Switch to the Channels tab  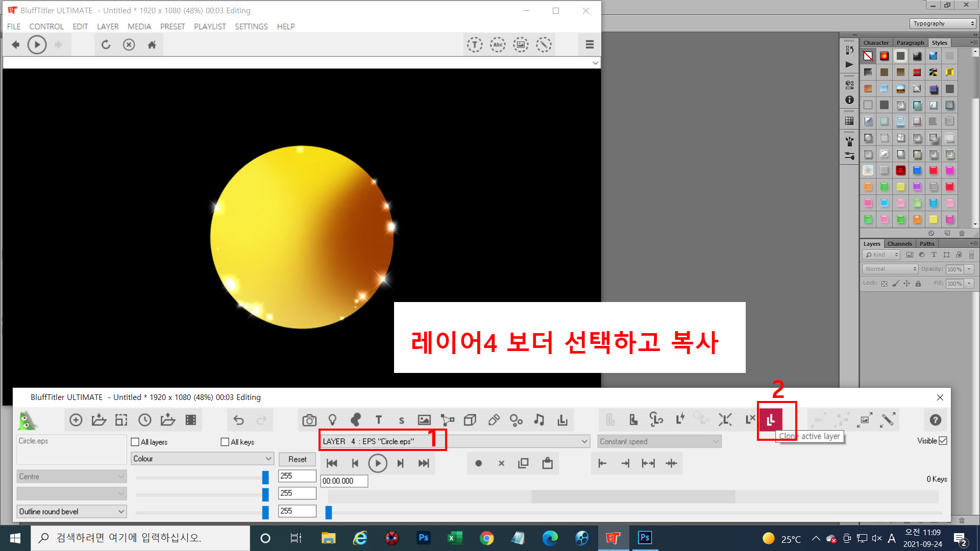pos(899,244)
